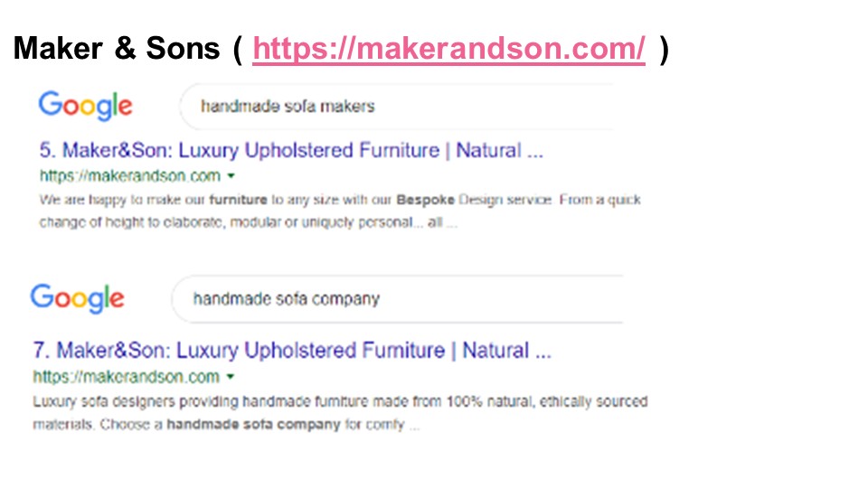Viewport: 868px width, 488px height.
Task: Click the second Google logo
Action: point(77,298)
